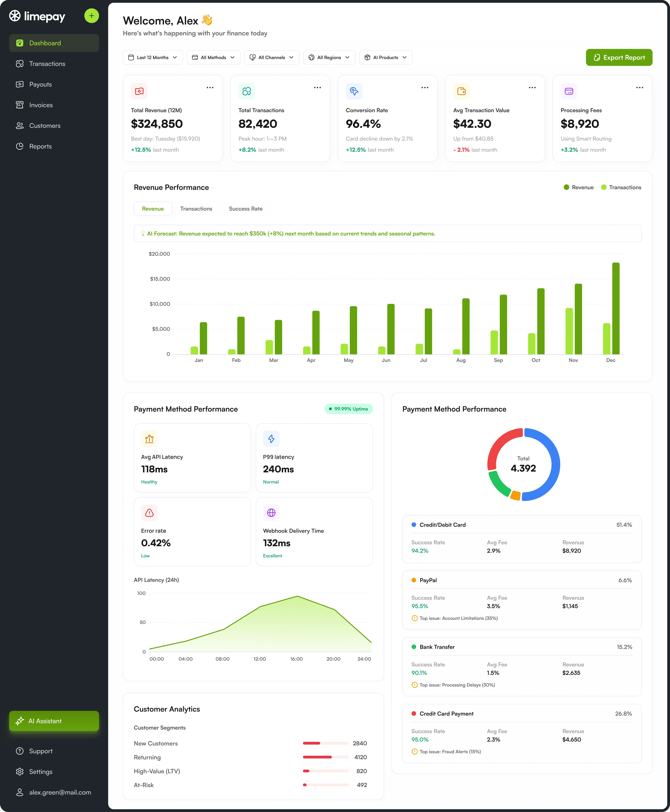670x812 pixels.
Task: Click the Credit Card Payment red dot
Action: [414, 714]
